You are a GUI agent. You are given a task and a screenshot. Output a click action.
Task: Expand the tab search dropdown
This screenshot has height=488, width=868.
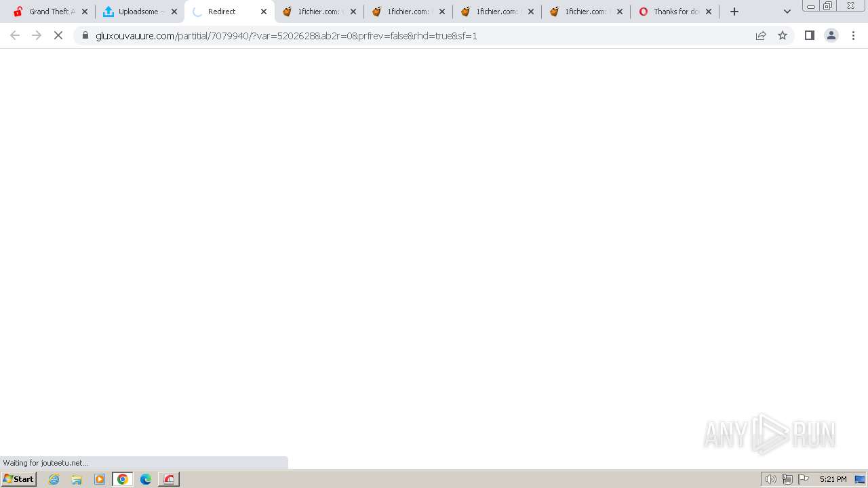[x=787, y=12]
